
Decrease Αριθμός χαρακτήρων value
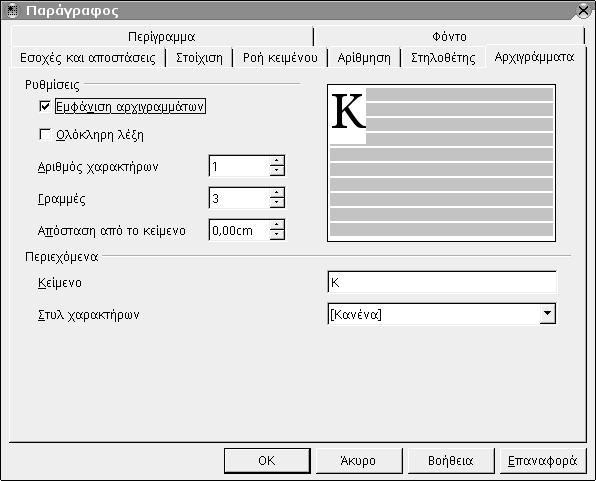tap(277, 171)
